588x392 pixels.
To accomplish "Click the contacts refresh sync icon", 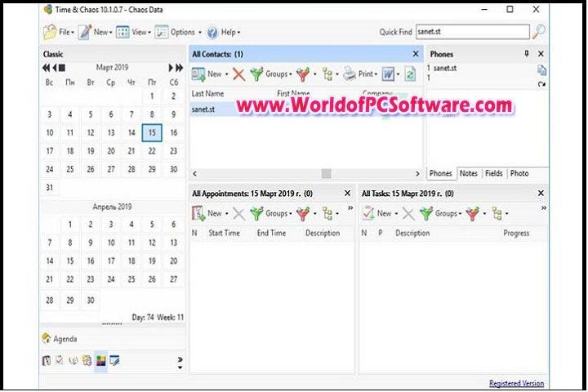I will click(410, 74).
